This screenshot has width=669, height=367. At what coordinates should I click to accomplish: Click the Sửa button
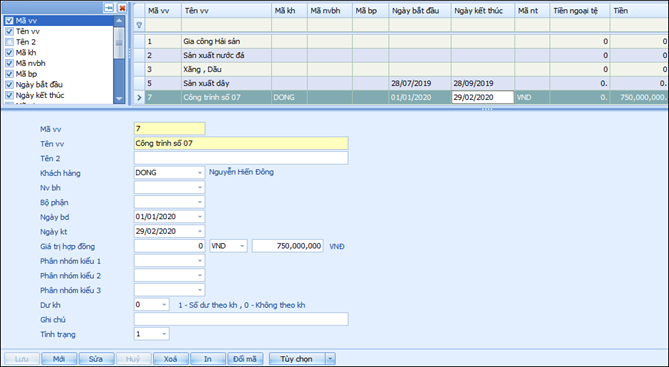coord(96,359)
